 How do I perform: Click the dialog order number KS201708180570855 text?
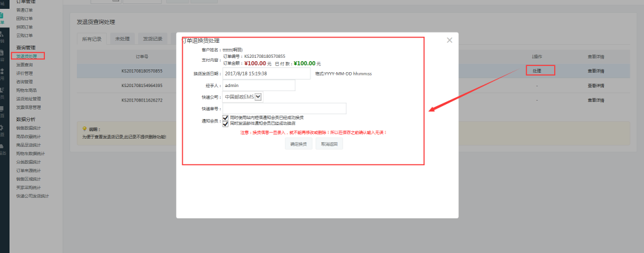[x=265, y=56]
